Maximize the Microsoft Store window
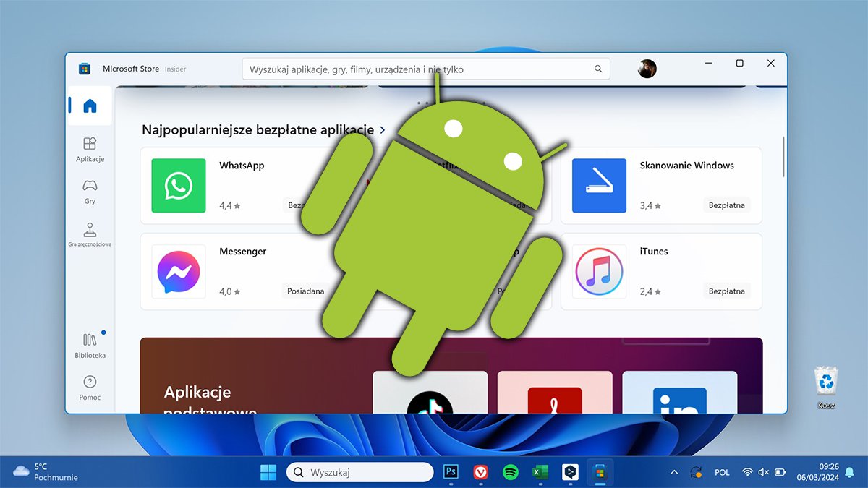This screenshot has width=868, height=488. point(739,64)
